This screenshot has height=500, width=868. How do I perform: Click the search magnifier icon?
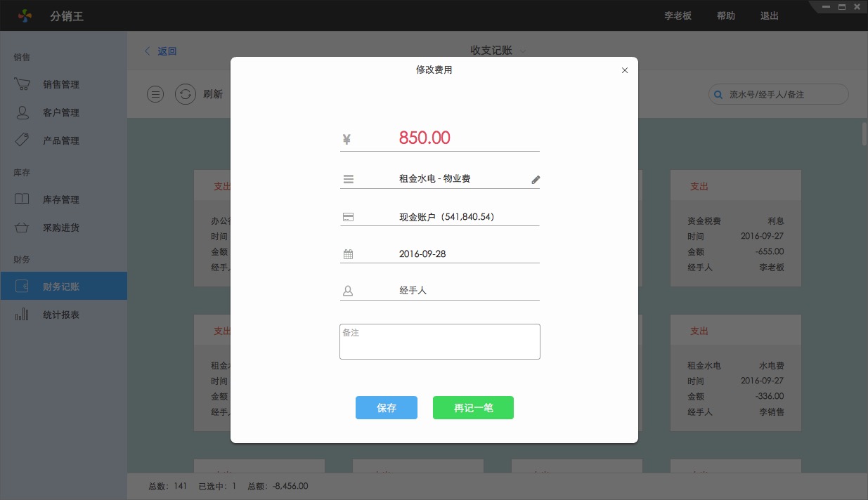pos(718,94)
